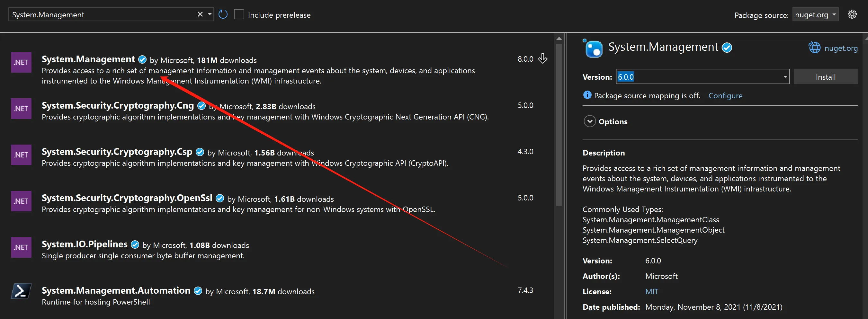The height and width of the screenshot is (319, 868).
Task: Click System.Security.Cryptography.Csp .NET icon
Action: (x=21, y=155)
